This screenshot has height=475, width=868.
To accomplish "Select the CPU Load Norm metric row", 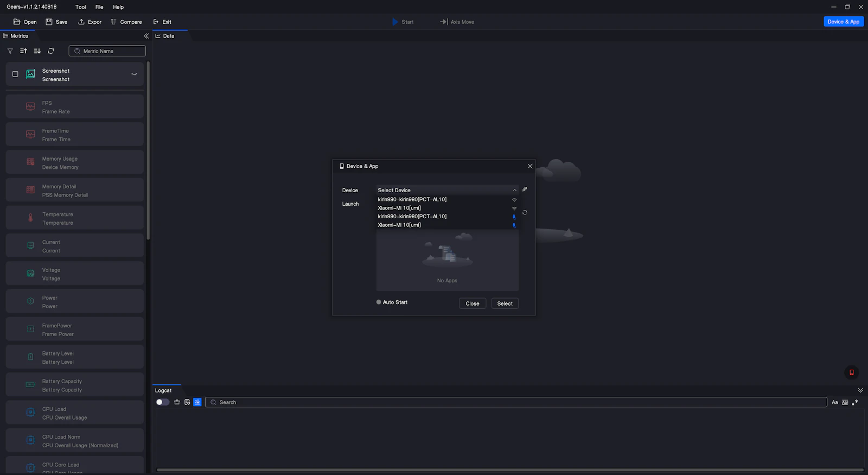I will tap(75, 440).
